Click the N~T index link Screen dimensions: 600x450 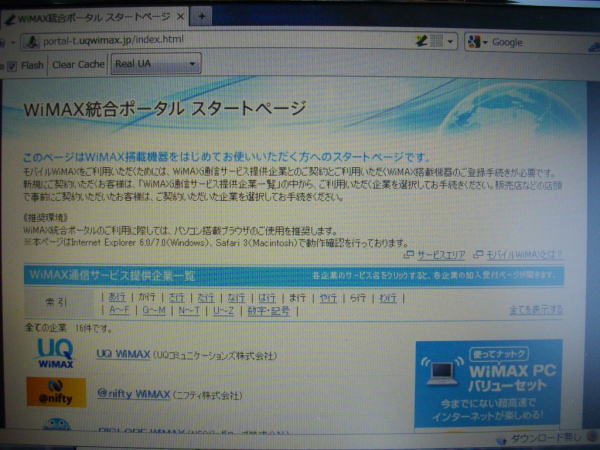pyautogui.click(x=189, y=310)
